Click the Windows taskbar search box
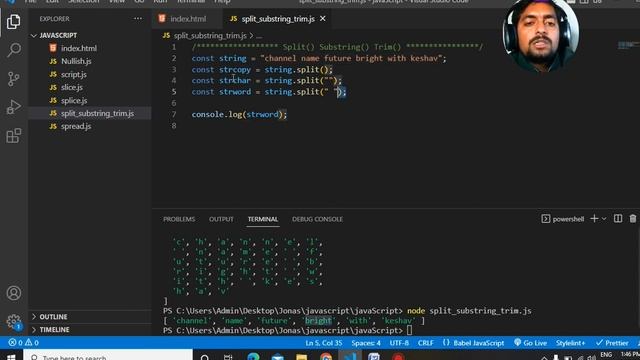This screenshot has height=360, width=640. click(108, 356)
